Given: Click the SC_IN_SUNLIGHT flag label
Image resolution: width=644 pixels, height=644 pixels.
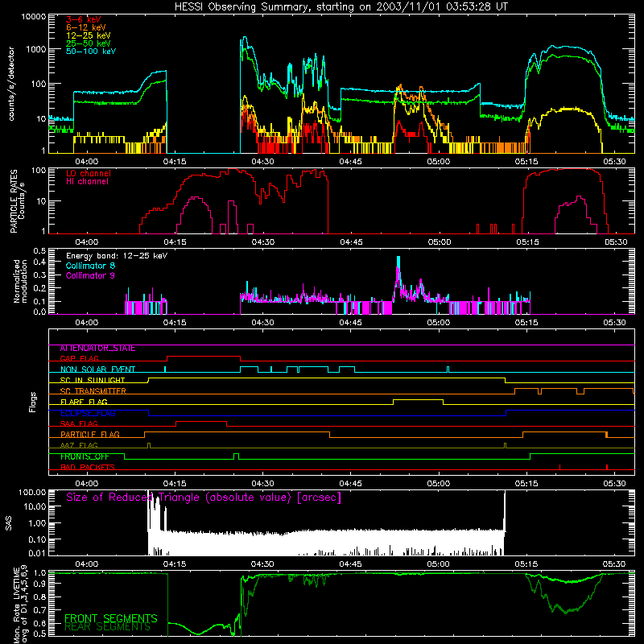Looking at the screenshot, I should 93,380.
